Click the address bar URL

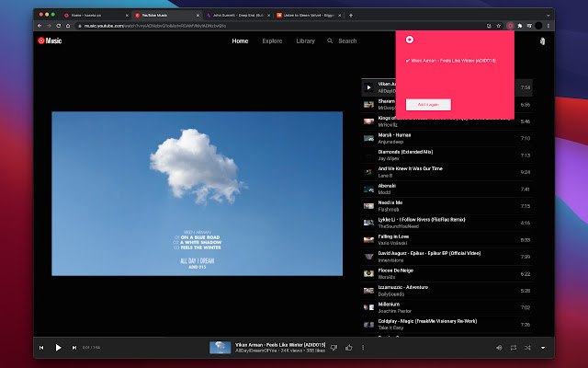(155, 26)
